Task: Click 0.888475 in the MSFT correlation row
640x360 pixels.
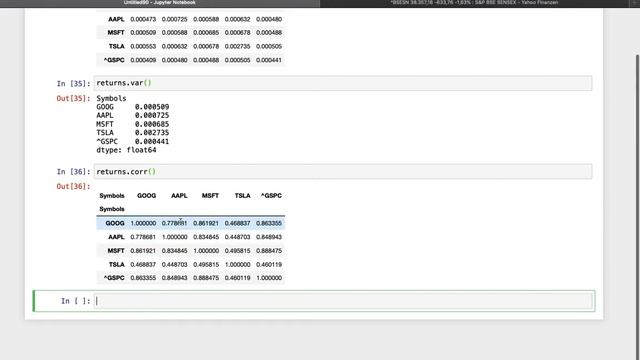Action: [269, 251]
